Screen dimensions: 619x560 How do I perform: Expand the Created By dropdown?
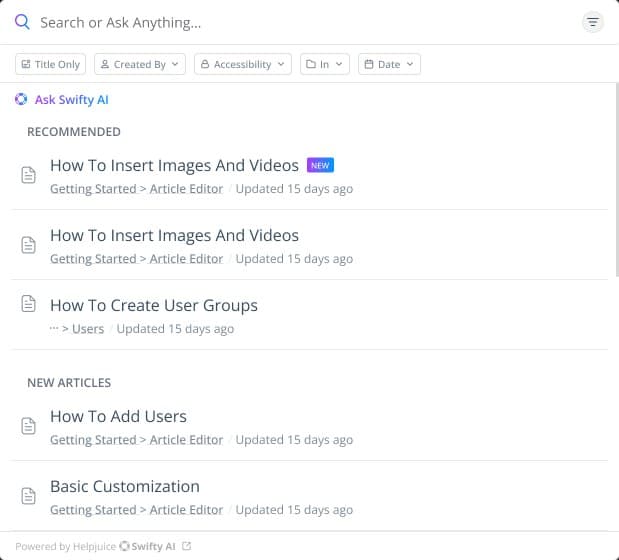coord(140,64)
